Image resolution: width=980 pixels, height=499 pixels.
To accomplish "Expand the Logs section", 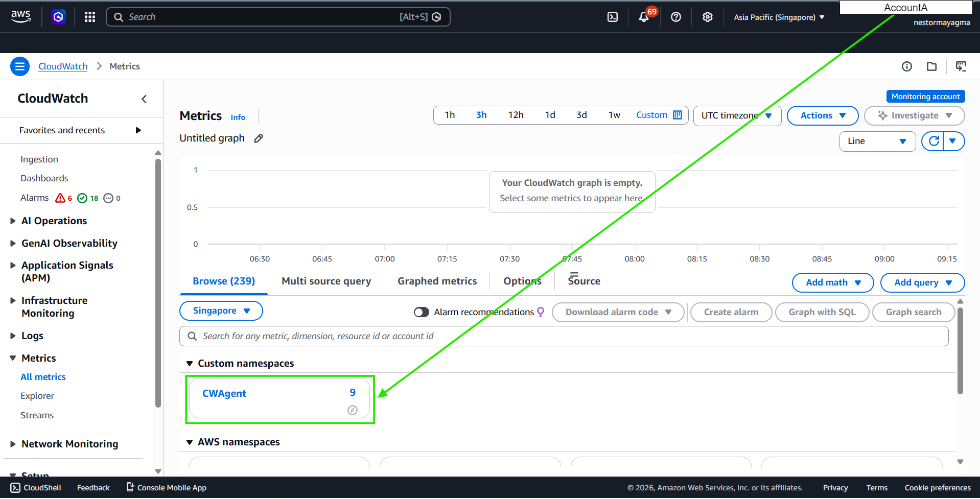I will 13,336.
